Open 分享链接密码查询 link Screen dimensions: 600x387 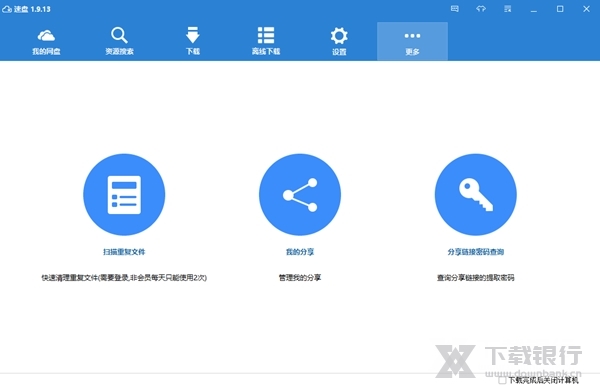click(476, 252)
